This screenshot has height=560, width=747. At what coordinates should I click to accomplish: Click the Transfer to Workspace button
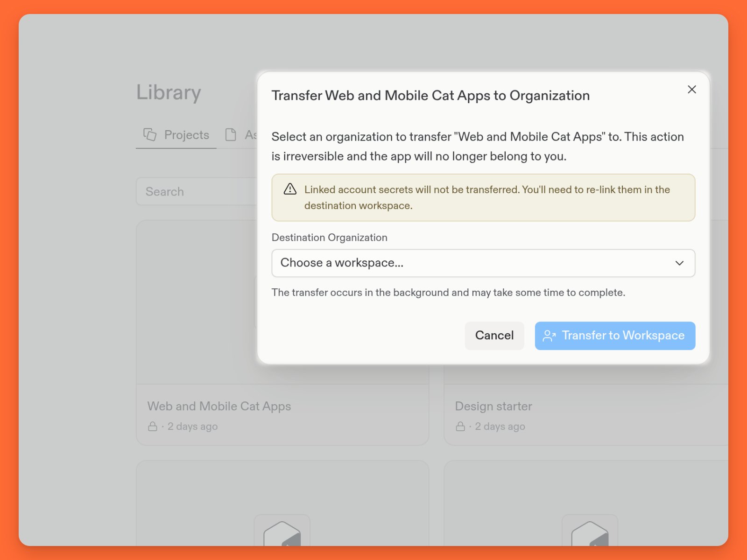click(615, 336)
